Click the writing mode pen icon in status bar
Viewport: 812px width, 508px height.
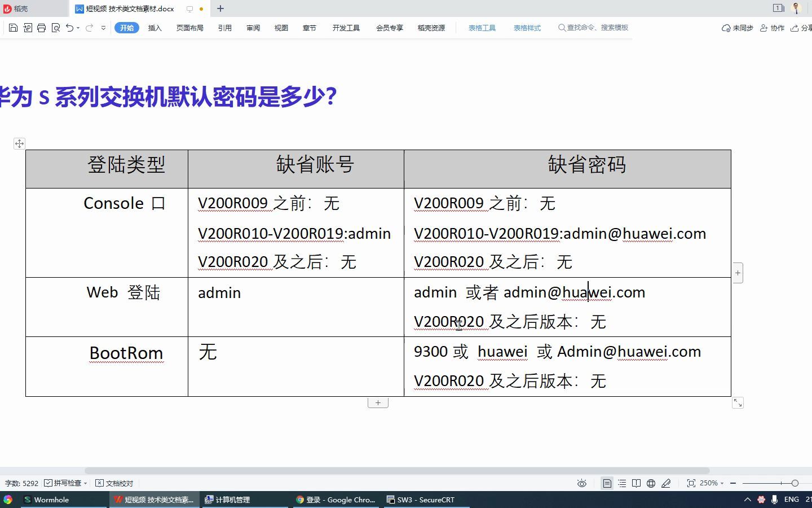coord(666,484)
